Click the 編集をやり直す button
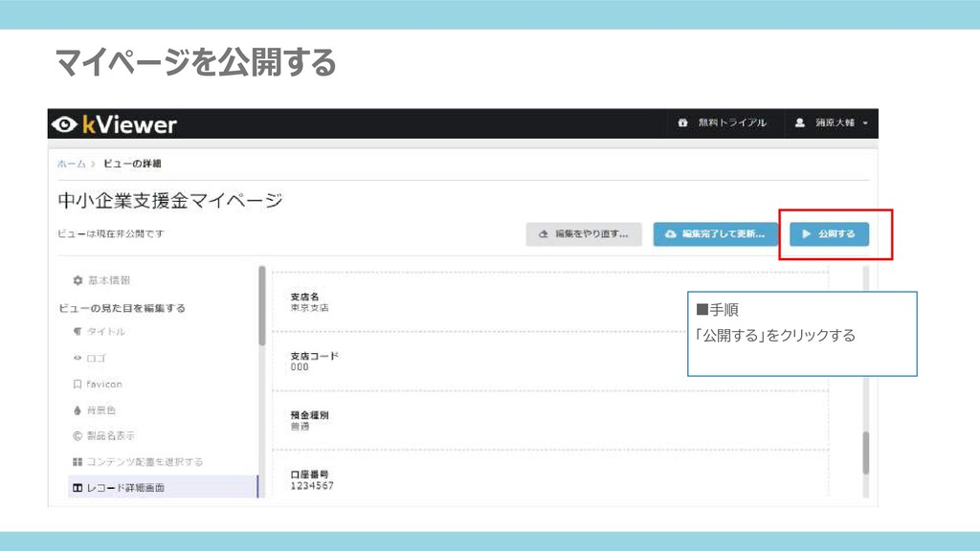980x551 pixels. point(584,233)
